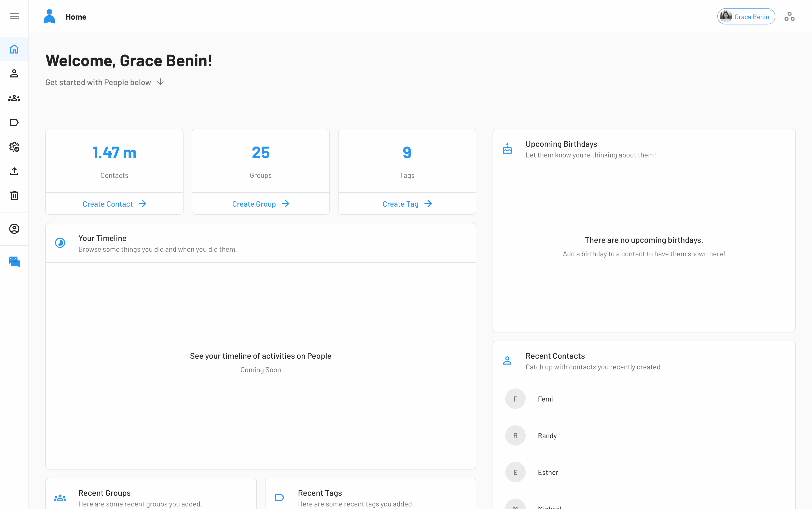Click Esther's avatar in Recent Contacts
The height and width of the screenshot is (509, 812).
tap(515, 472)
